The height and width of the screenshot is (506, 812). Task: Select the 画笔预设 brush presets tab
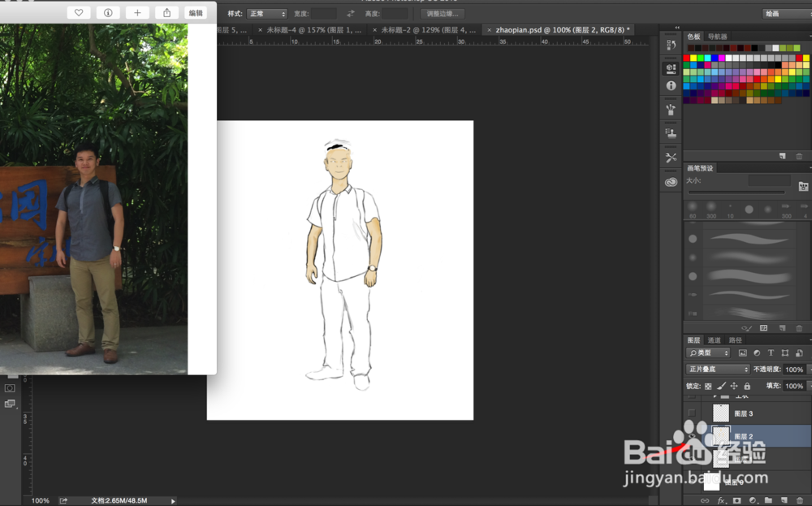pyautogui.click(x=700, y=168)
